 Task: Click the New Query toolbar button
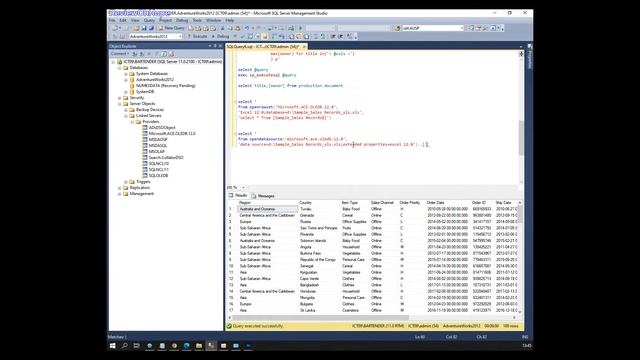172,28
